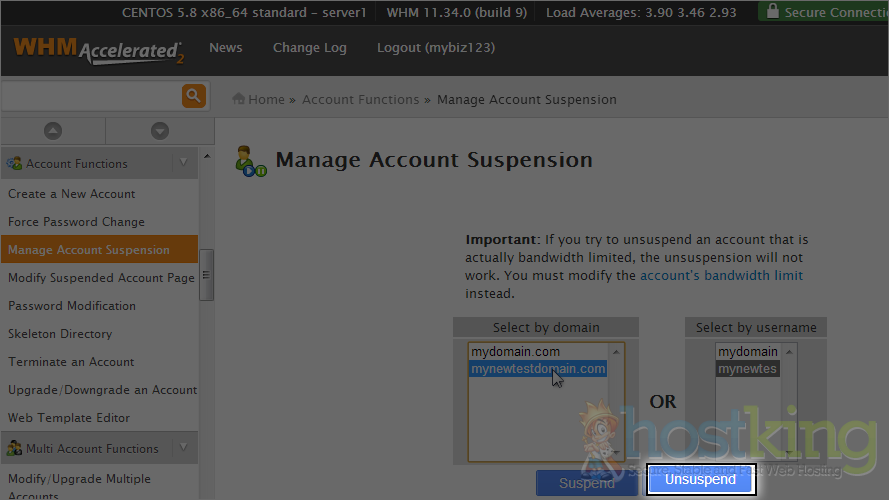The image size is (889, 500).
Task: Open the News menu item
Action: coord(225,48)
